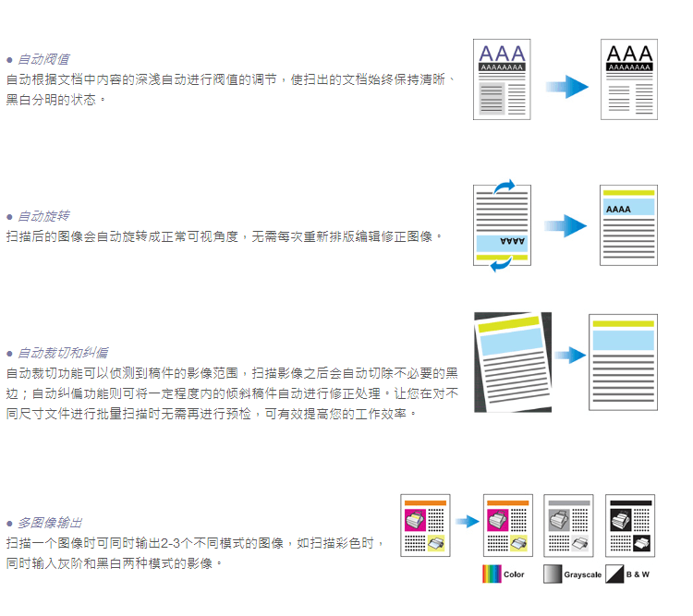693x616 pixels.
Task: Click the paragraph starting 扫描一个图像时可同时输出
Action: click(196, 553)
